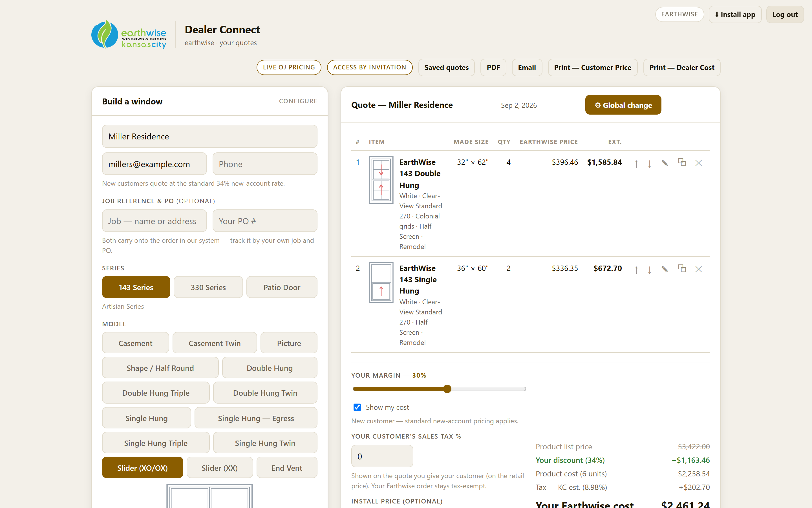Choose the Picture model

pos(289,343)
